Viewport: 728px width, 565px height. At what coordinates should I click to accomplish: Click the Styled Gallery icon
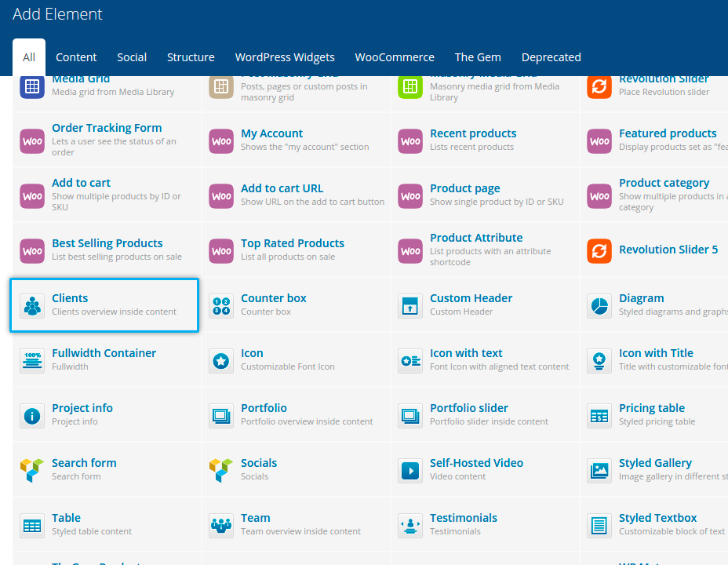[x=599, y=471]
